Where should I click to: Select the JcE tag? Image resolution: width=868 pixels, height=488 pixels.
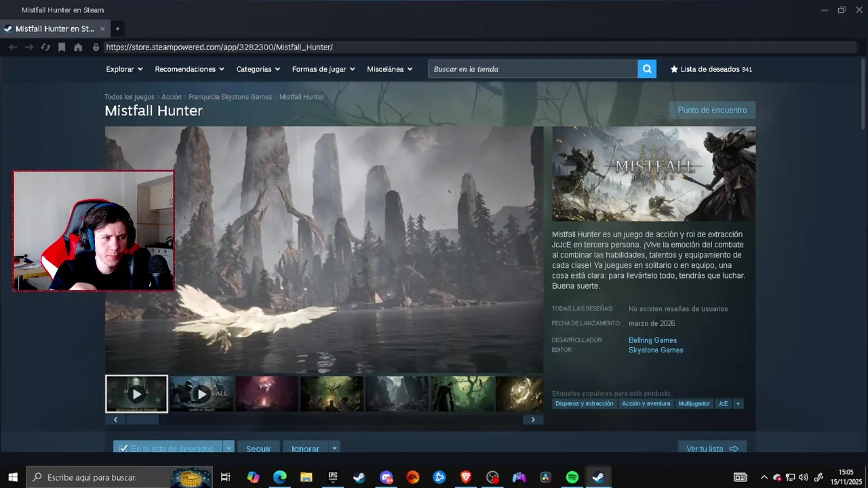(x=723, y=403)
